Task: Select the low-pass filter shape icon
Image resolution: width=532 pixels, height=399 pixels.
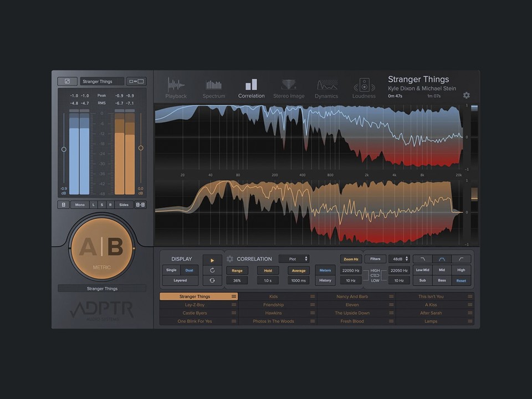Action: point(423,259)
